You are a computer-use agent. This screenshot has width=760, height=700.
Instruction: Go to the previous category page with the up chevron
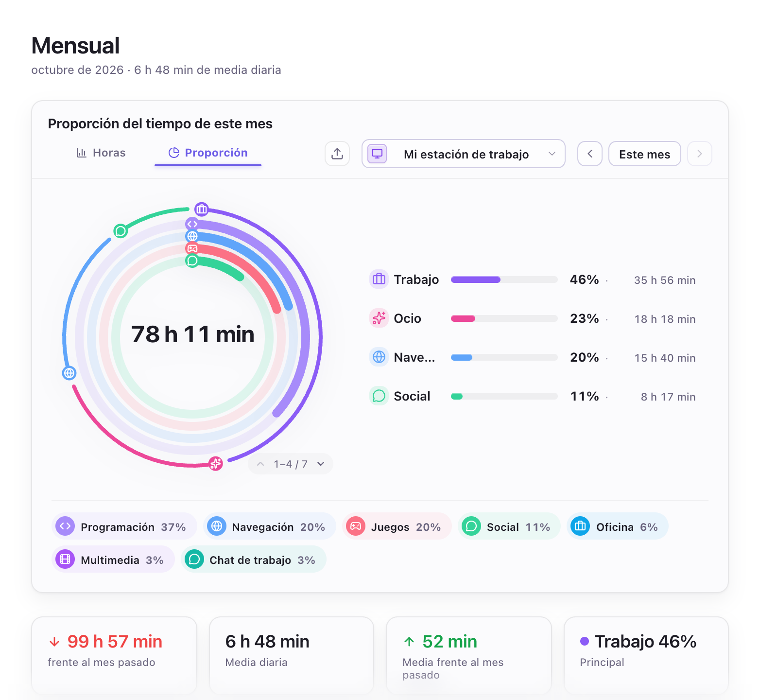[260, 464]
